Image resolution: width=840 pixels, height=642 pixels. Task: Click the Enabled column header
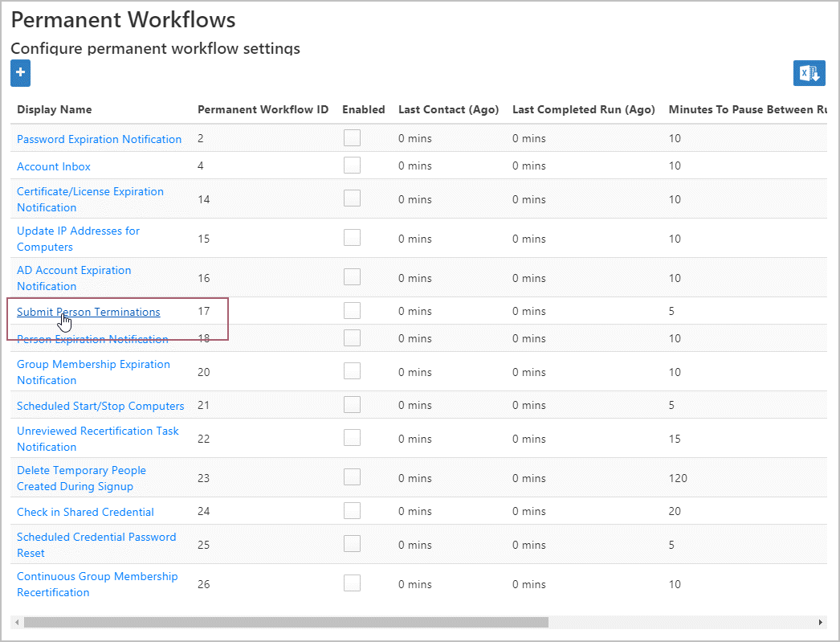(x=363, y=109)
